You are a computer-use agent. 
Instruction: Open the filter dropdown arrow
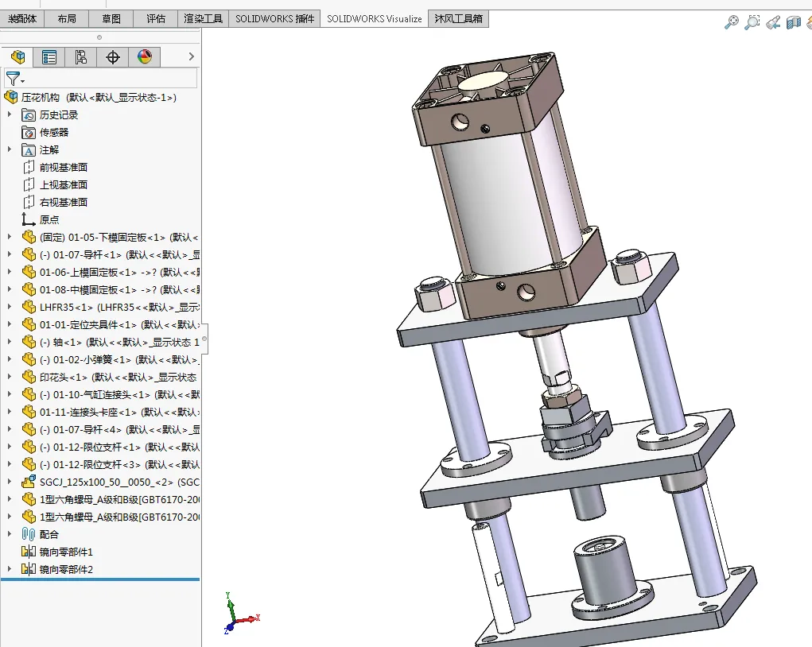click(x=23, y=81)
